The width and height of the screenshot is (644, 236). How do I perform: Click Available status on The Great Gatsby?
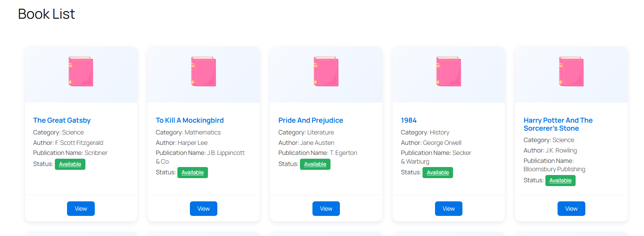70,164
